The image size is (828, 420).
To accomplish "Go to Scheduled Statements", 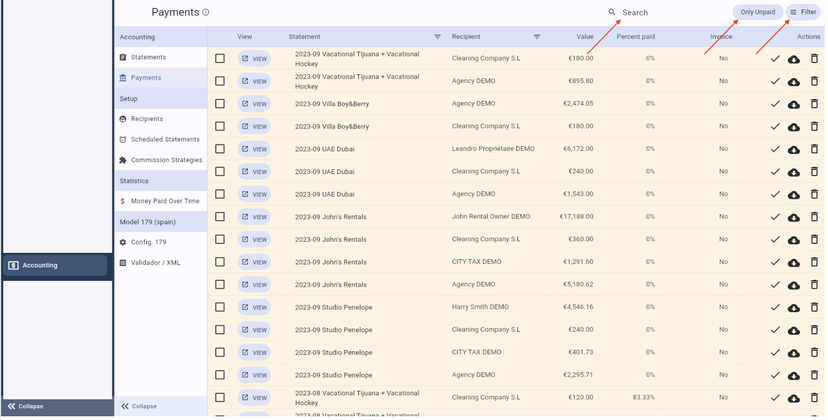I will (x=161, y=139).
